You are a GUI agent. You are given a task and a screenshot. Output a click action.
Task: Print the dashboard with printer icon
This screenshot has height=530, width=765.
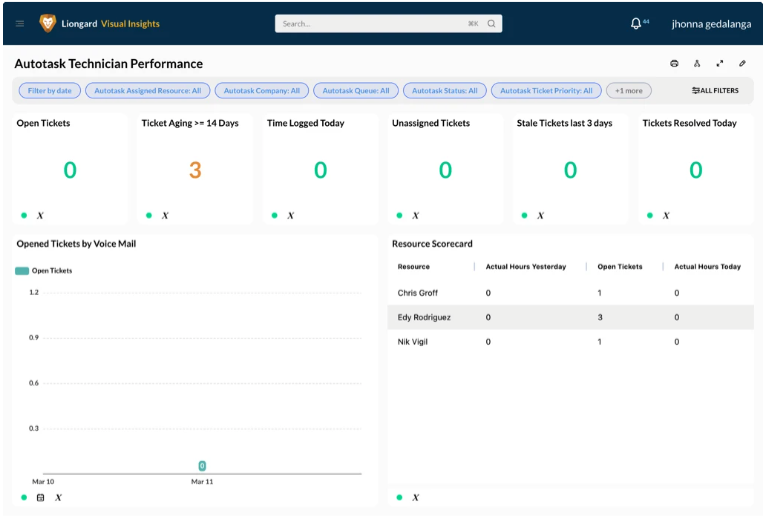[x=674, y=63]
